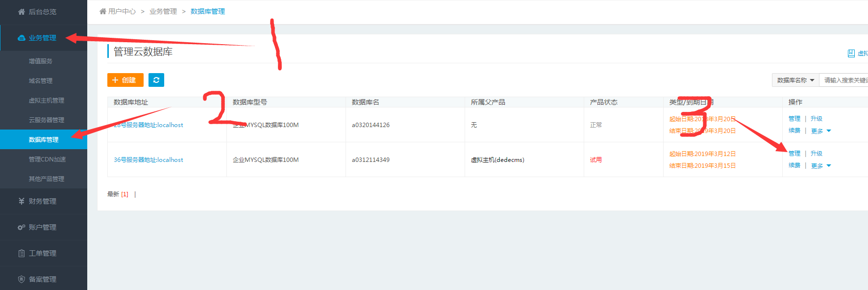Click the gears icon next to 账户管理
This screenshot has width=868, height=290.
coord(22,227)
